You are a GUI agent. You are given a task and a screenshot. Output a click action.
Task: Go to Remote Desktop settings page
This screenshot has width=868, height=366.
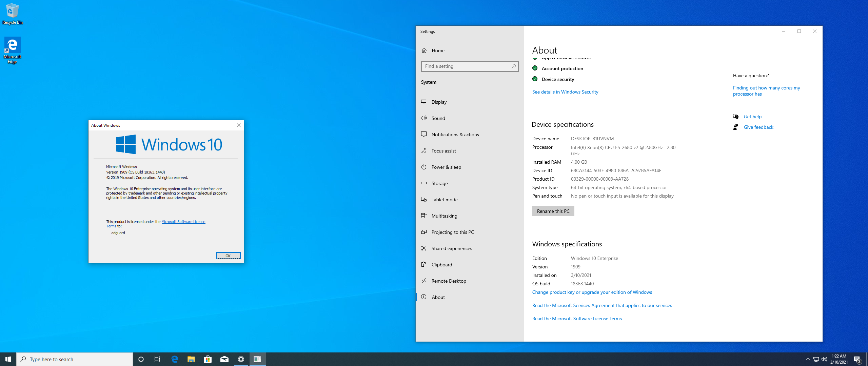tap(470, 281)
